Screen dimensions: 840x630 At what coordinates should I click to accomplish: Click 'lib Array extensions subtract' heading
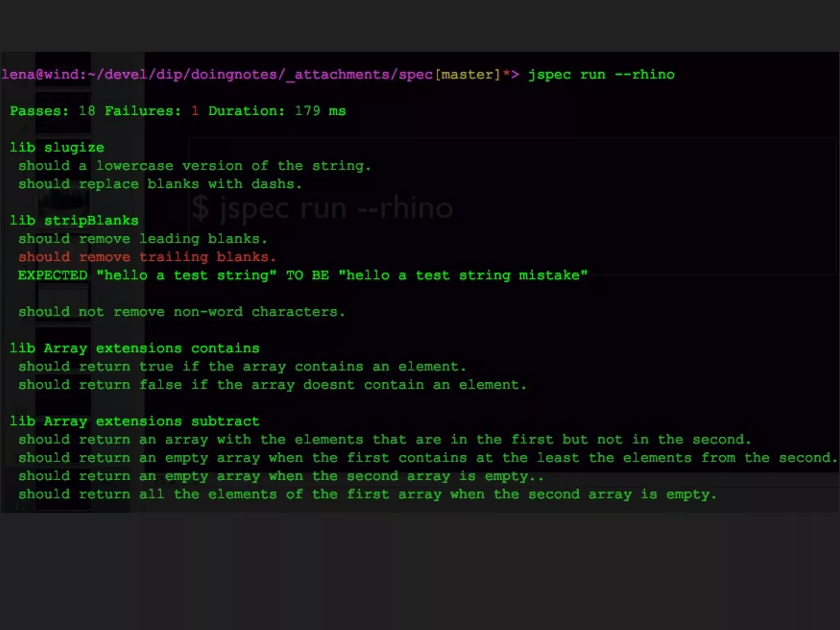[135, 421]
